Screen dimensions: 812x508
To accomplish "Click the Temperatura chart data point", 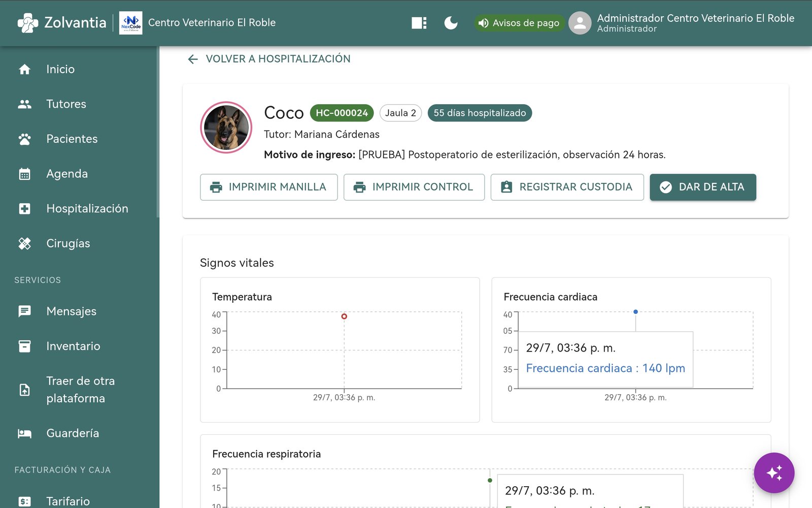I will point(344,316).
